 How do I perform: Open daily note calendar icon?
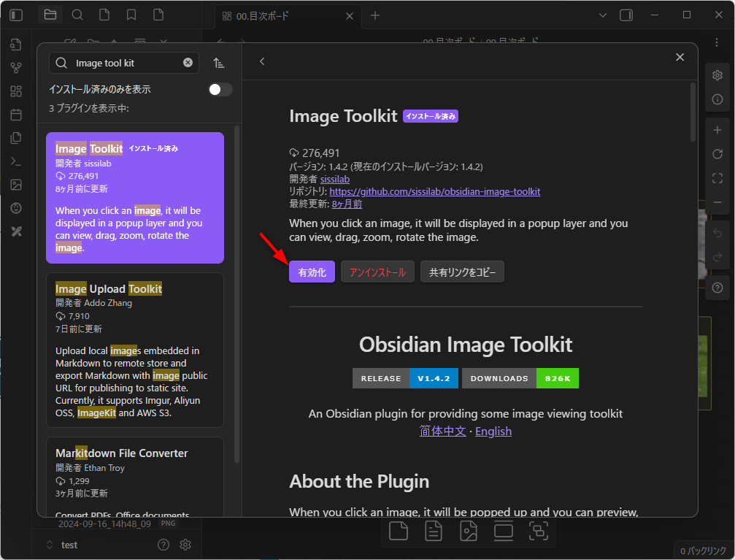16,115
